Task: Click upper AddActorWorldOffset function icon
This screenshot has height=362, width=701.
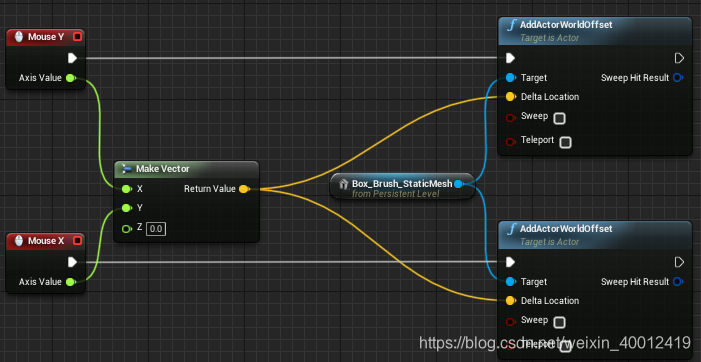Action: pyautogui.click(x=511, y=25)
